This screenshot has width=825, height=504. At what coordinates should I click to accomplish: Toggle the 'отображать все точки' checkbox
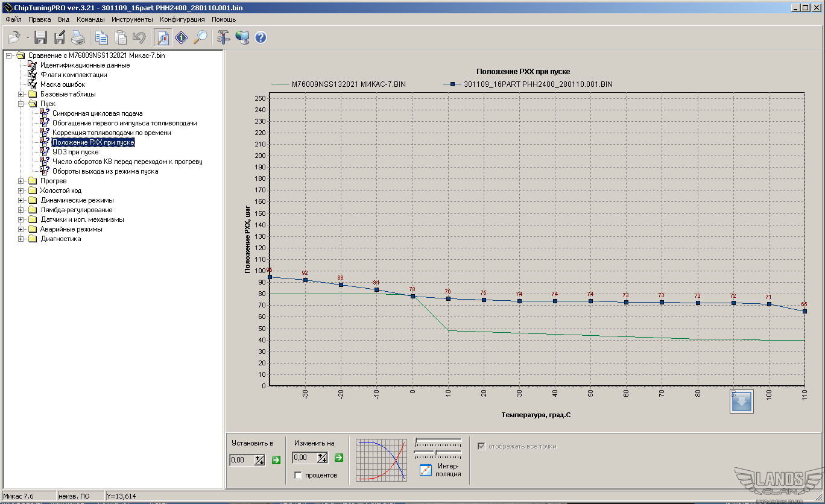pyautogui.click(x=481, y=447)
